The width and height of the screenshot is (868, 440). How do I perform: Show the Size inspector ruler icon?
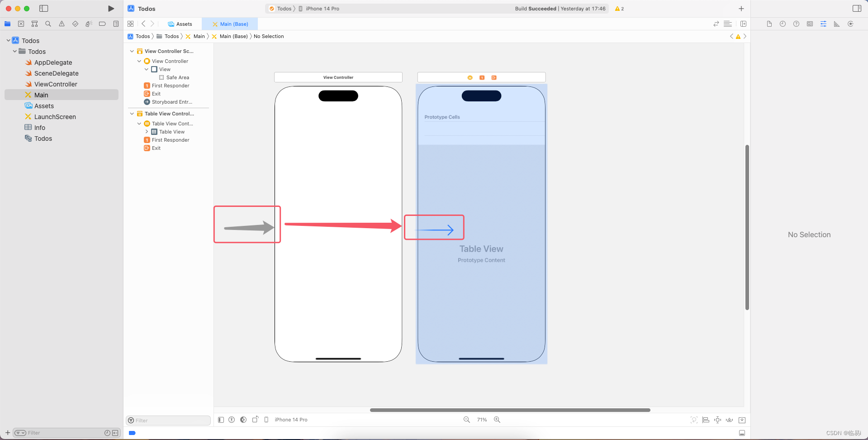pyautogui.click(x=837, y=24)
